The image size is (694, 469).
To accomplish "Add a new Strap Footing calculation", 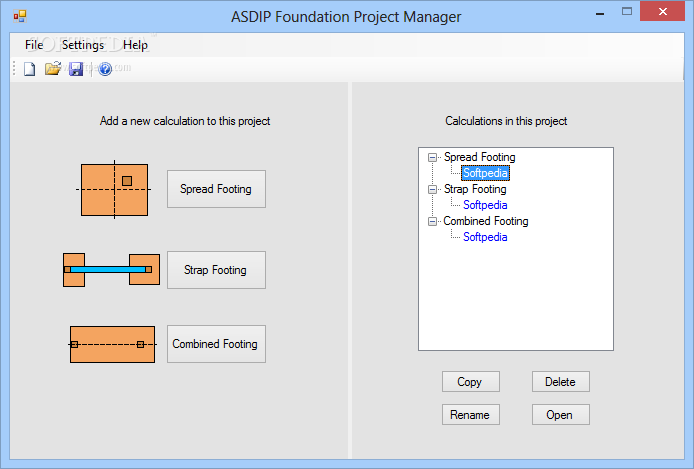I will point(216,270).
